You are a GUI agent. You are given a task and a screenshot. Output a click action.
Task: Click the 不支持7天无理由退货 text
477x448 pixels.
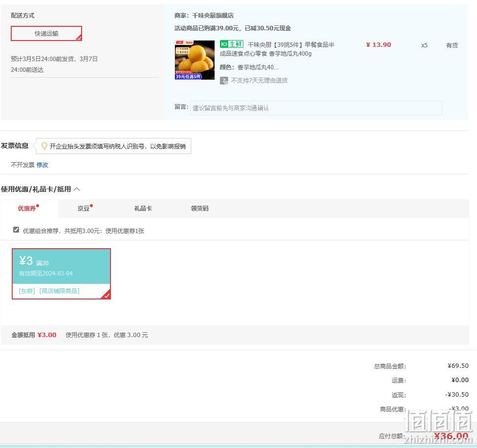click(x=259, y=80)
